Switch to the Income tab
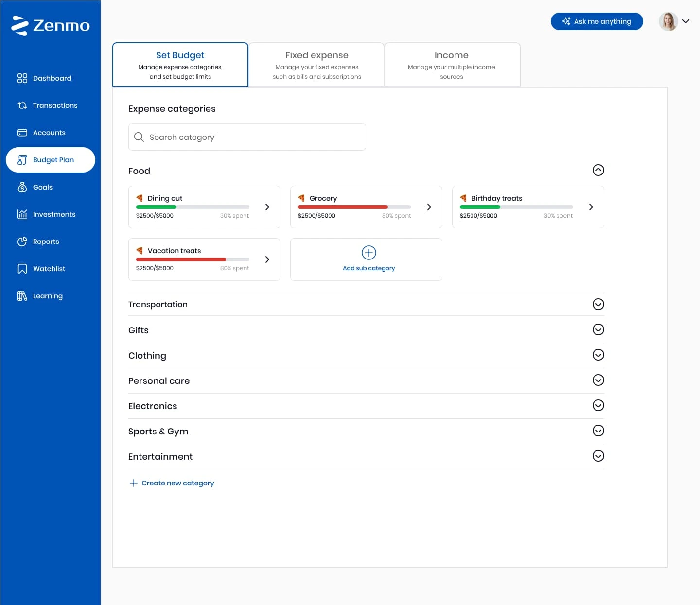The image size is (700, 605). [452, 65]
